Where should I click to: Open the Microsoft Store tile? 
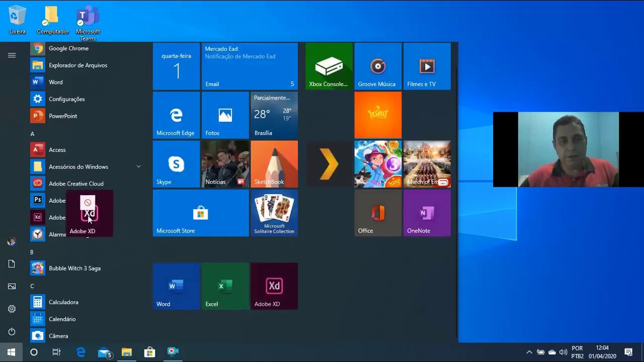click(201, 213)
